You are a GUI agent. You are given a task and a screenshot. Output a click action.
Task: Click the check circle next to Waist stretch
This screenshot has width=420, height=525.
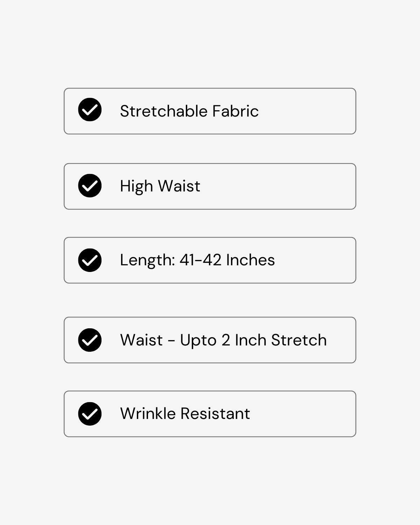coord(90,340)
